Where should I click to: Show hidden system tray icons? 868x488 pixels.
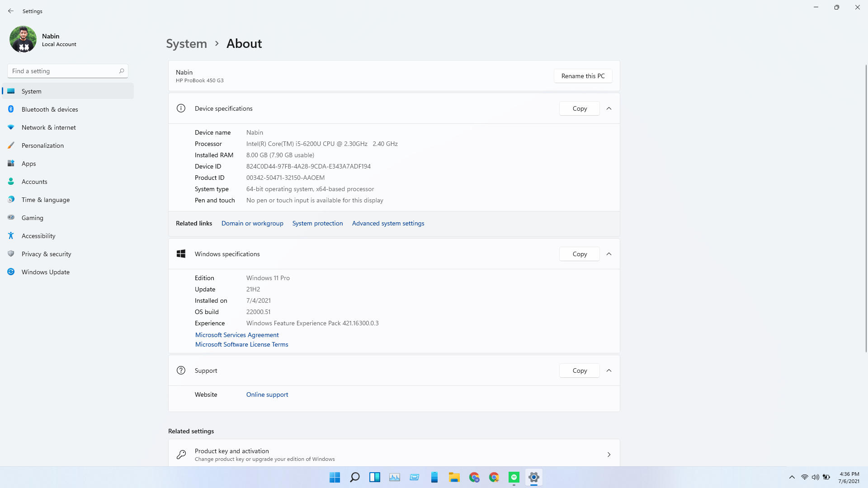792,477
